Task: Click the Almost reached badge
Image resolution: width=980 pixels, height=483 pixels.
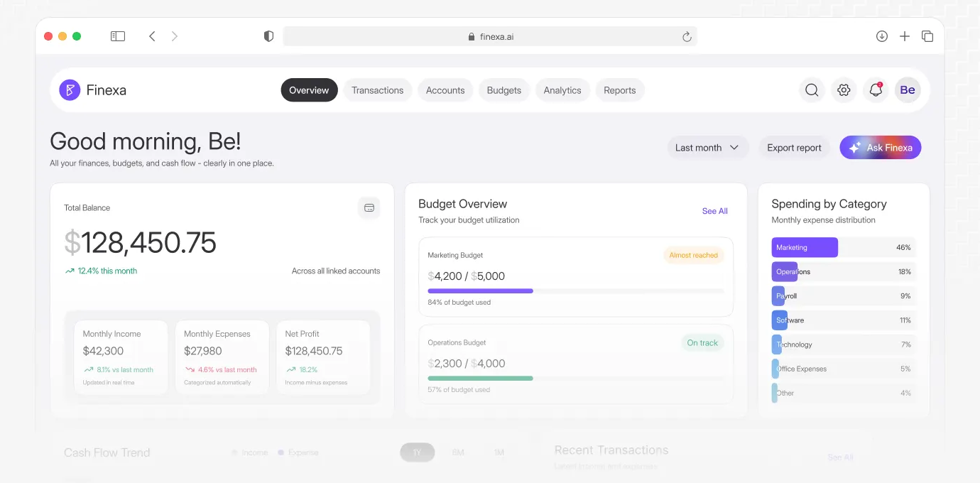Action: [x=694, y=255]
